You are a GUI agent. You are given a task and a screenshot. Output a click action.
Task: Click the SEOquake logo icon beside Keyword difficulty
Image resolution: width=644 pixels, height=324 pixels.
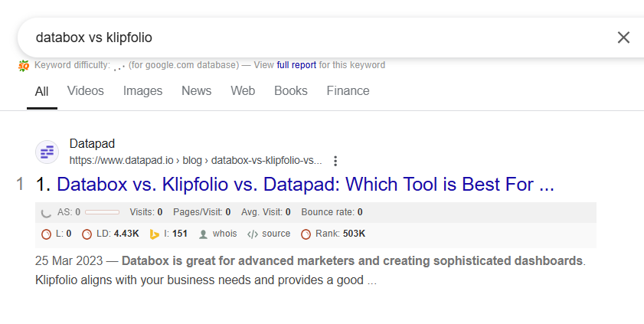point(24,66)
